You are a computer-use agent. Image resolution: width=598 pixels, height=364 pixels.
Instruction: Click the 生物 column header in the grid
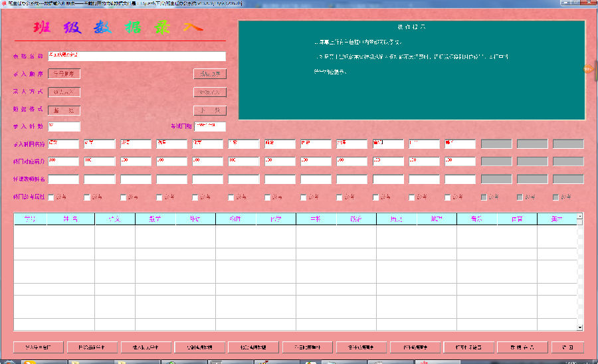point(316,219)
